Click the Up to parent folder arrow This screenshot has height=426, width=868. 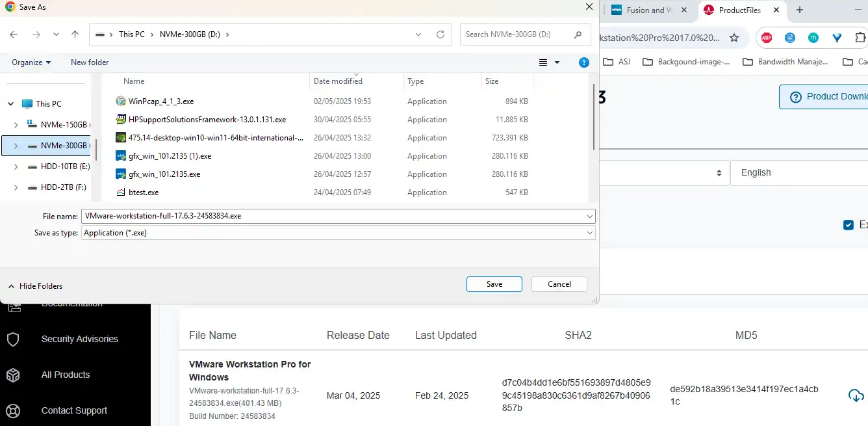click(75, 34)
